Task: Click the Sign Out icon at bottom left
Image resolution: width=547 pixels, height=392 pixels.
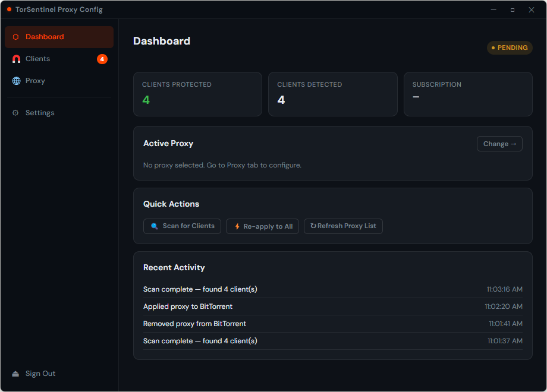Action: 17,374
